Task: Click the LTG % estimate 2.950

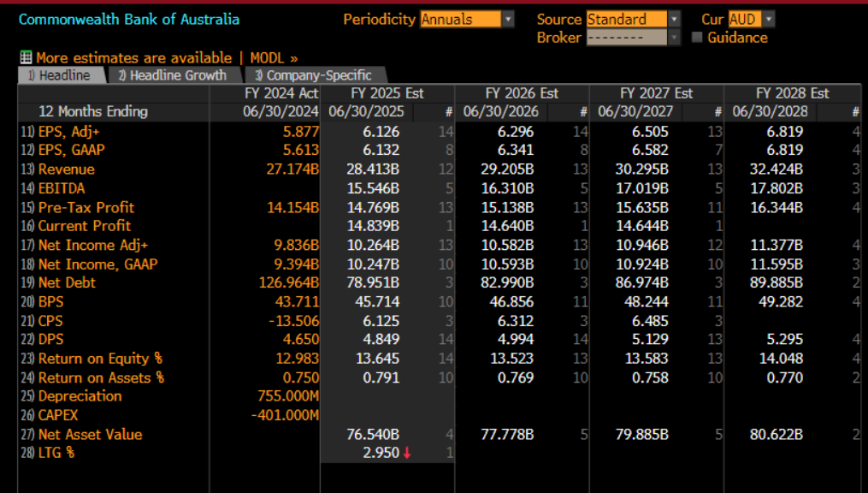Action: (381, 453)
